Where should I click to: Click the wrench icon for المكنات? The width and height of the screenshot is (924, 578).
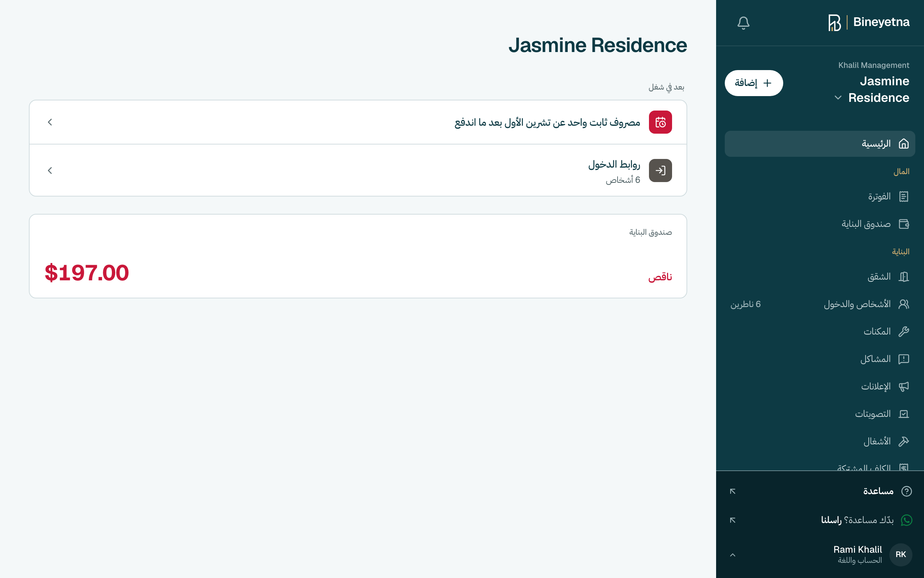903,331
